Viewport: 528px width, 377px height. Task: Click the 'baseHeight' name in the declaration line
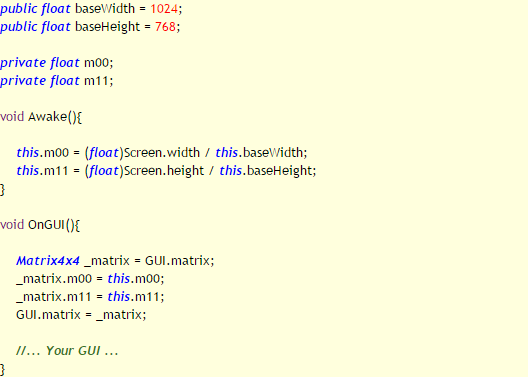[107, 27]
